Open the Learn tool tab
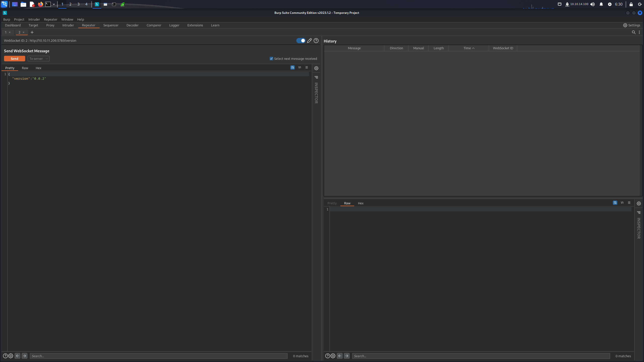The height and width of the screenshot is (362, 644). coord(215,25)
